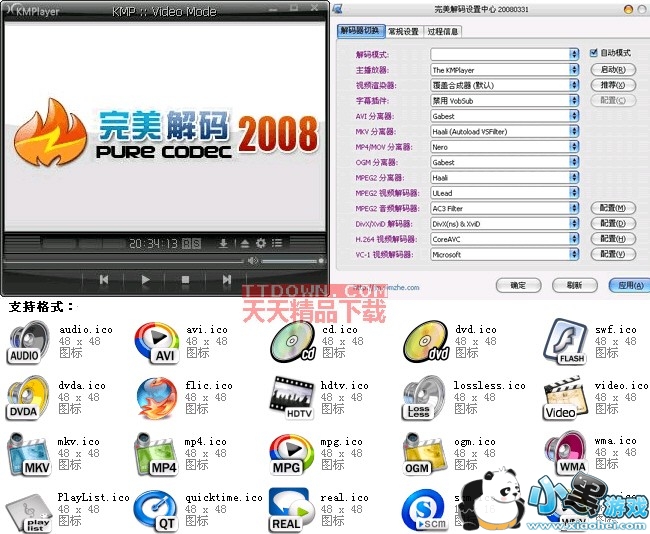Stop playback in KMPlayer
The image size is (650, 534).
pos(185,280)
